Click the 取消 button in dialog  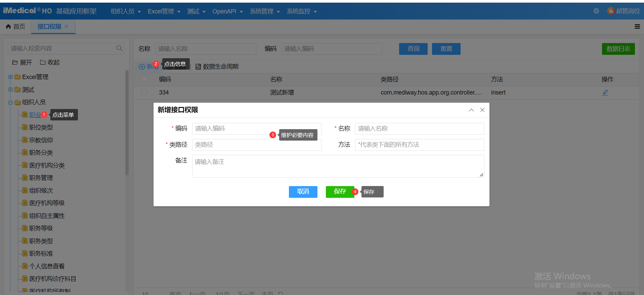[x=303, y=192]
